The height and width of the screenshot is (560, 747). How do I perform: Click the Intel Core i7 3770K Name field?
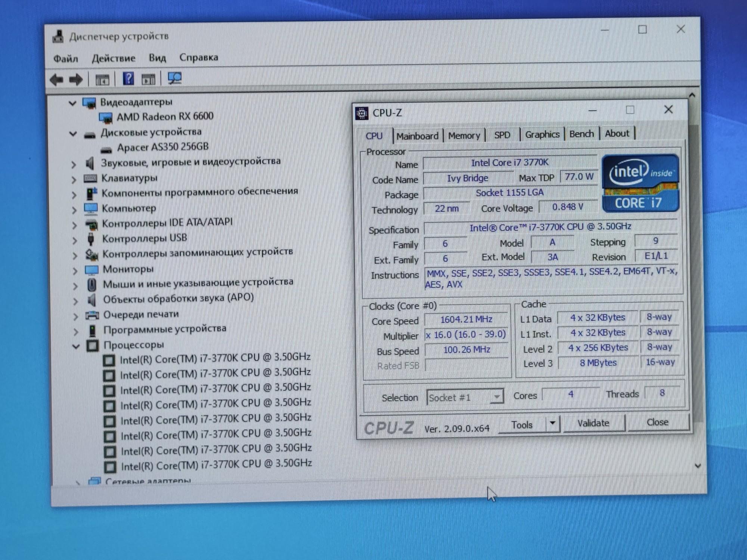(x=509, y=163)
